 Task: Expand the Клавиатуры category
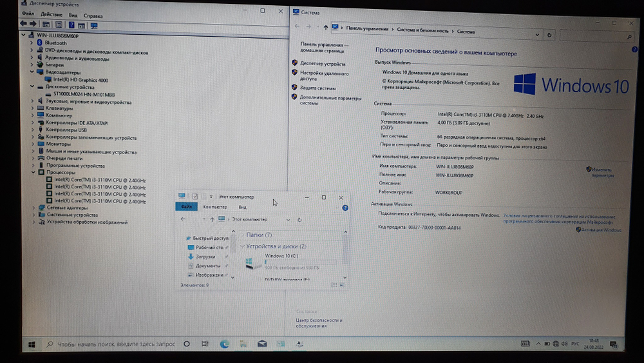click(32, 108)
